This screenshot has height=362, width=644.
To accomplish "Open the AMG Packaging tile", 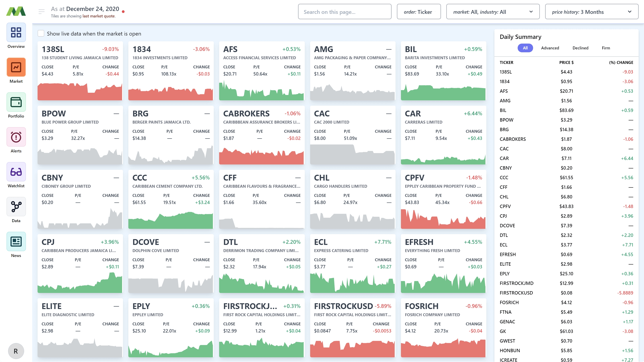I will [352, 71].
